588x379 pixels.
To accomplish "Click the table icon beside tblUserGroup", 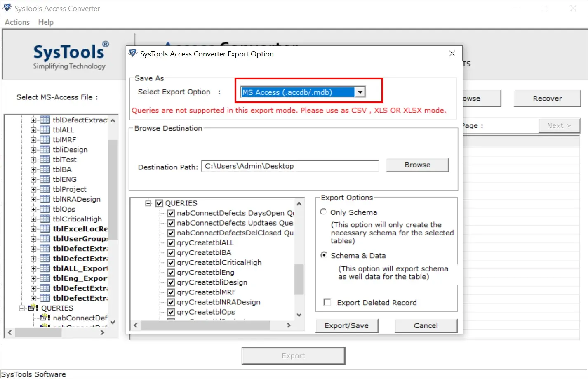I will pyautogui.click(x=45, y=239).
